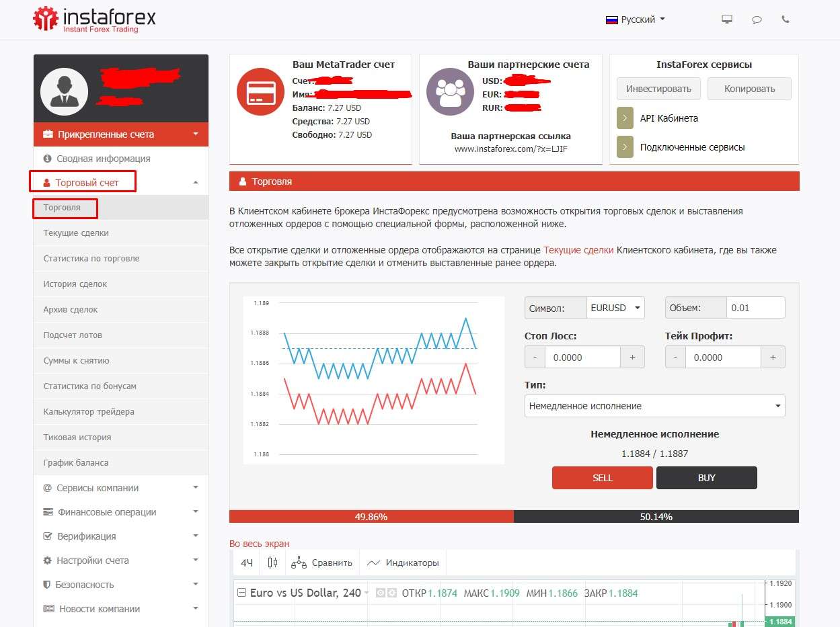Open График баланса
Viewport: 840px width, 627px height.
(x=121, y=463)
